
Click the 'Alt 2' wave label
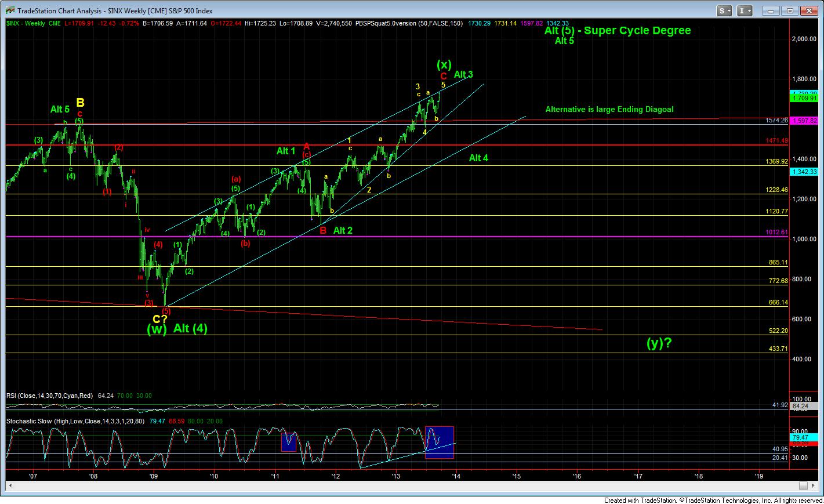click(x=343, y=230)
